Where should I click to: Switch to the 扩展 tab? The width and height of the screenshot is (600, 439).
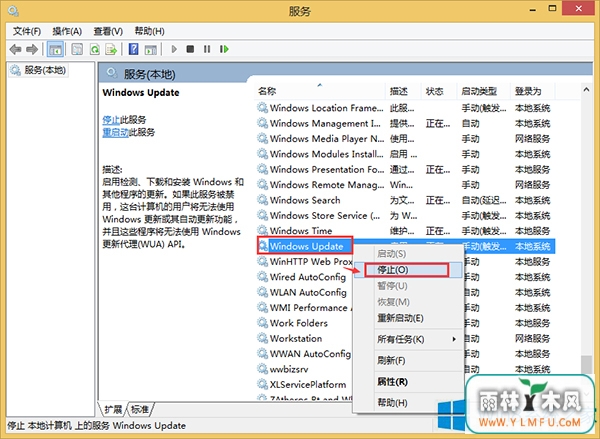(113, 410)
